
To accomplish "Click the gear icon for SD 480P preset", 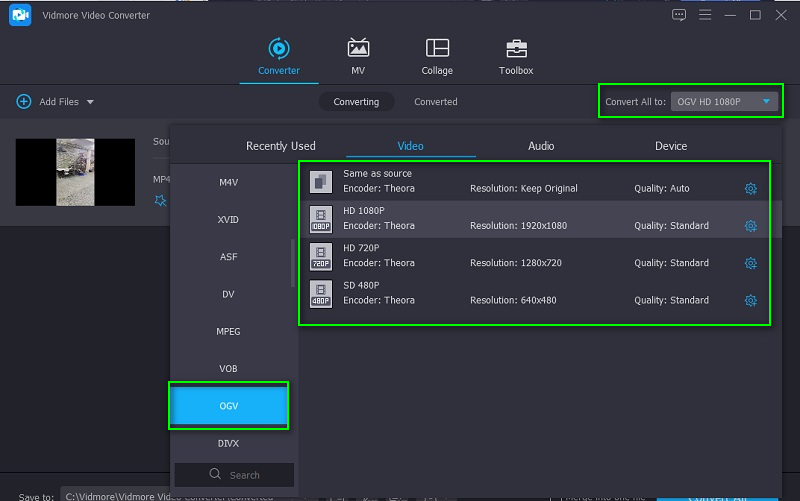I will pyautogui.click(x=751, y=300).
